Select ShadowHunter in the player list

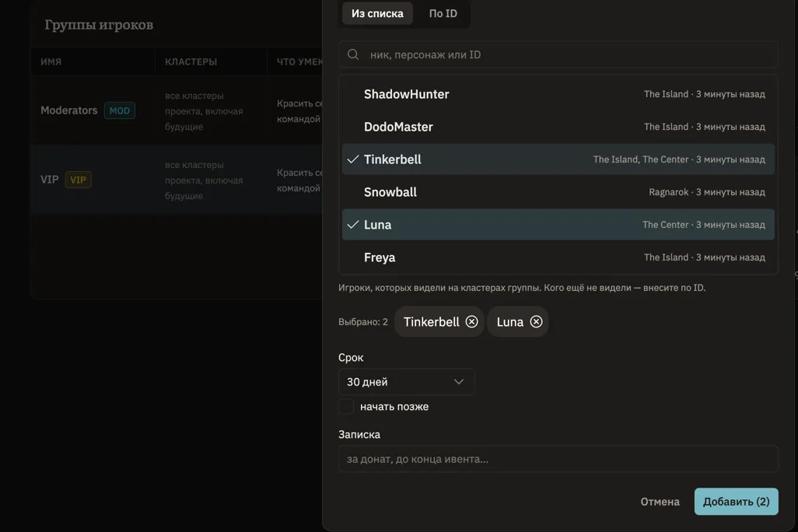[x=558, y=94]
